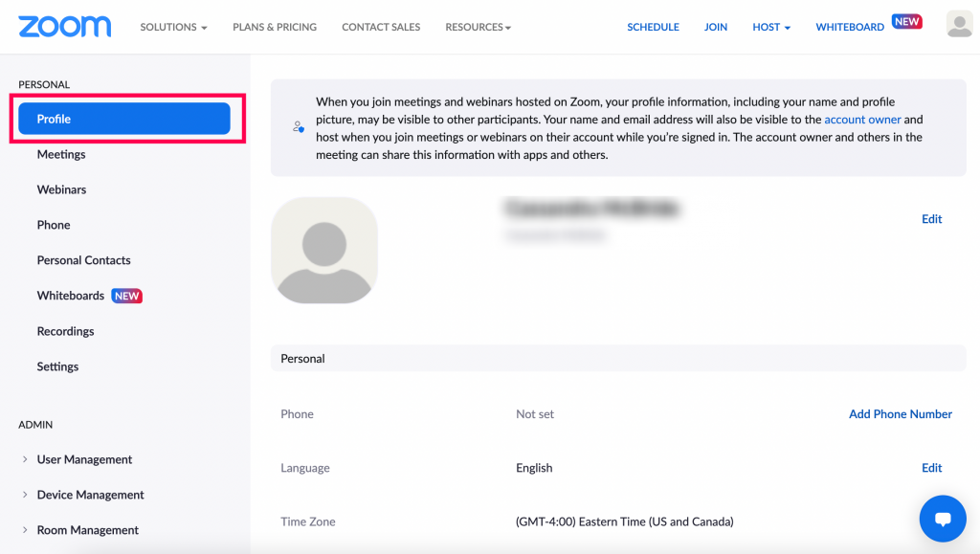The image size is (980, 554).
Task: Click the Whiteboards NEW badge icon
Action: (127, 296)
